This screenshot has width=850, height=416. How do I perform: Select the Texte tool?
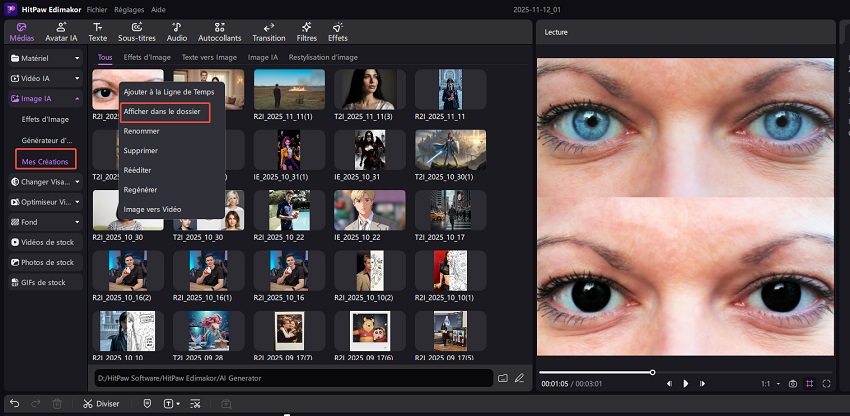coord(98,33)
